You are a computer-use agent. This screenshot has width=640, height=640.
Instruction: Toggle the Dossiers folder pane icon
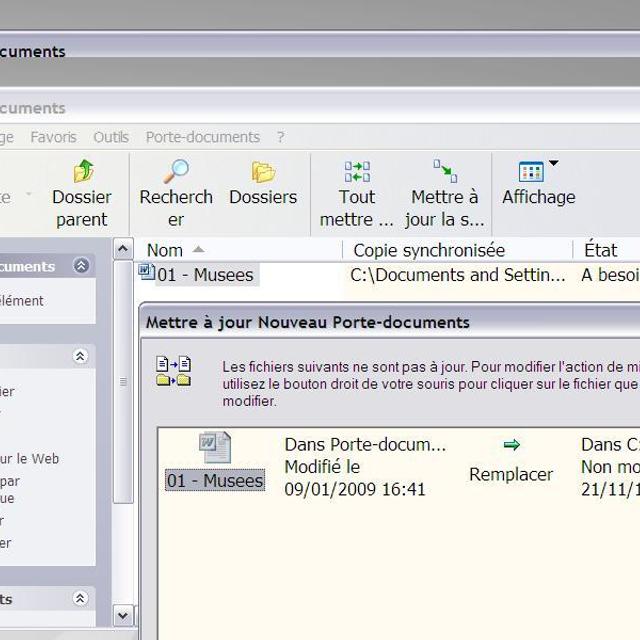click(x=263, y=172)
